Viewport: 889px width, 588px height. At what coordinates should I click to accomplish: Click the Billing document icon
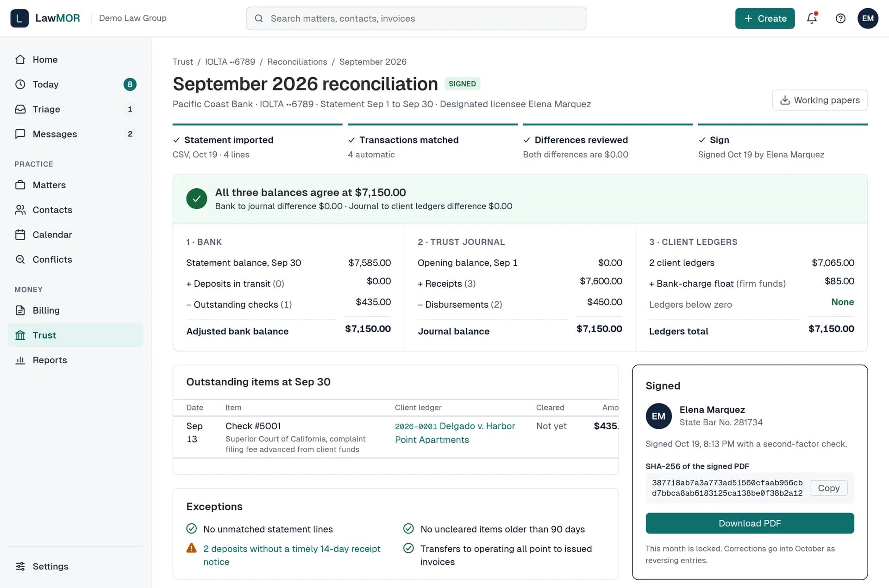click(20, 310)
